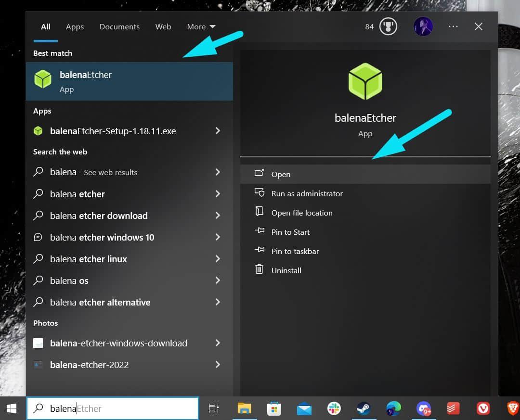Screen dimensions: 520x420
Task: Launch Microsoft Store from taskbar
Action: pos(274,408)
